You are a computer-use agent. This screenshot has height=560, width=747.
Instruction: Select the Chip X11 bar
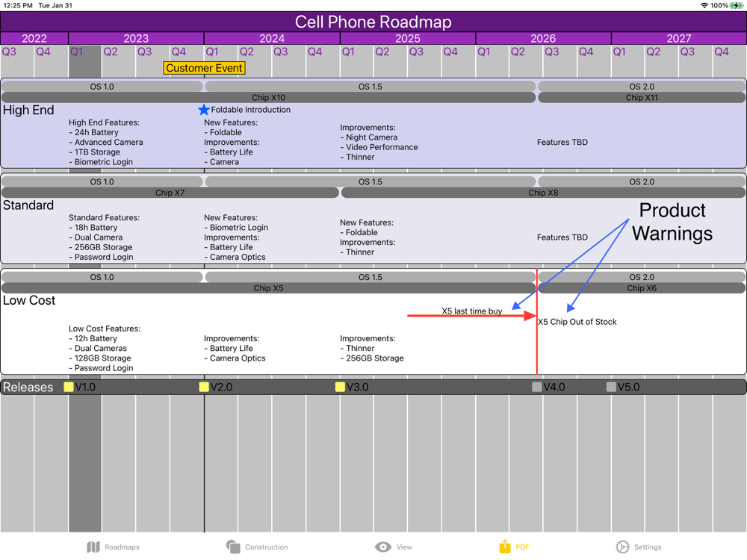(642, 98)
